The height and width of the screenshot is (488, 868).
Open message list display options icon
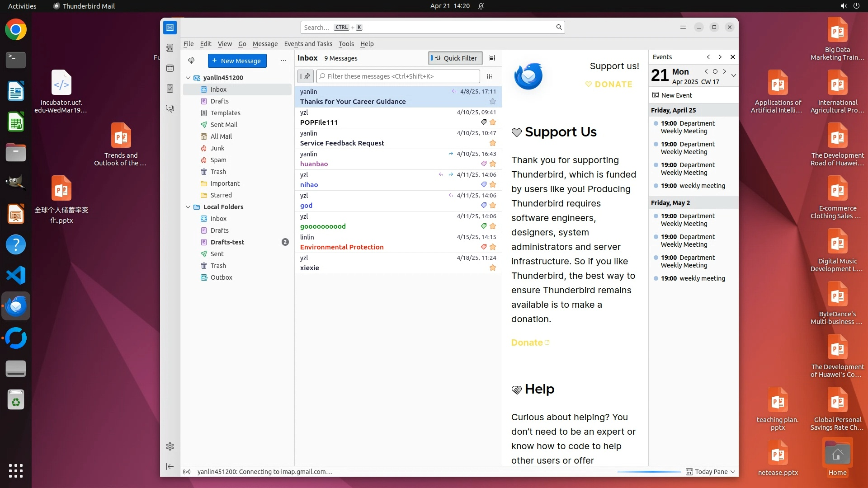(492, 58)
